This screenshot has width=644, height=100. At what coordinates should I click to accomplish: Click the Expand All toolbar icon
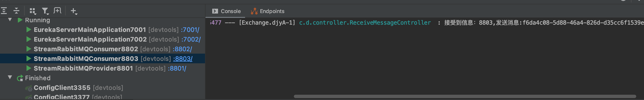(4, 11)
